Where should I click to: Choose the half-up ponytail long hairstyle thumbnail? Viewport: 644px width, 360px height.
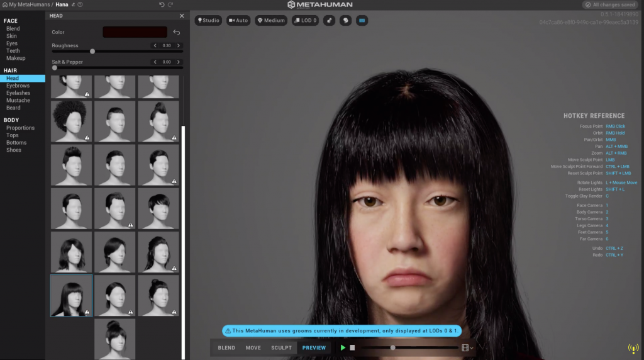158,252
